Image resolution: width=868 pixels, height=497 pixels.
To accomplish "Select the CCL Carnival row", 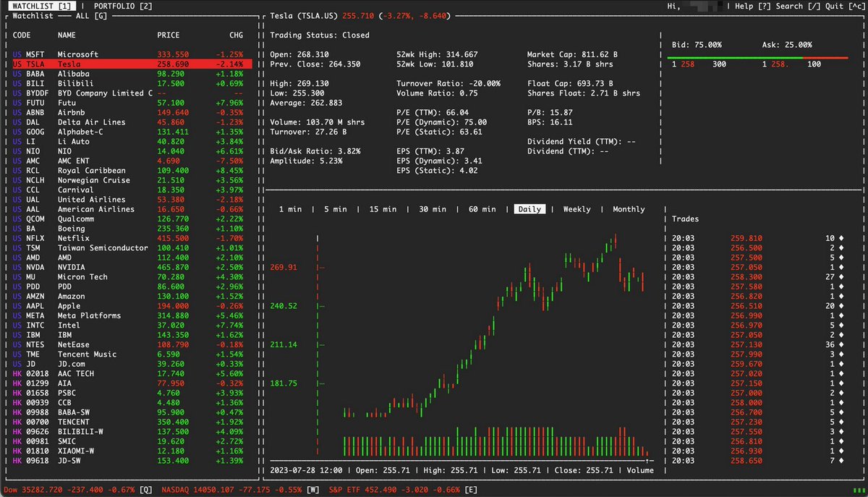I will pos(132,190).
